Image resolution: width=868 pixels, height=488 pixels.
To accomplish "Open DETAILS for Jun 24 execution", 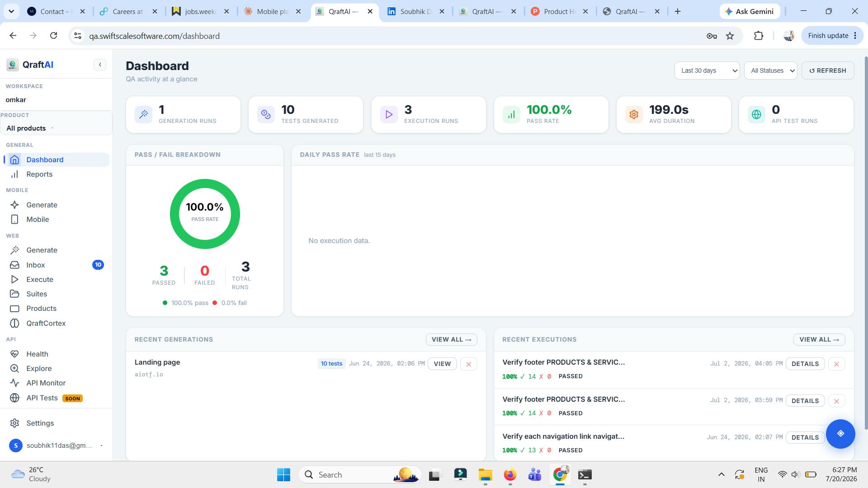I will click(805, 437).
